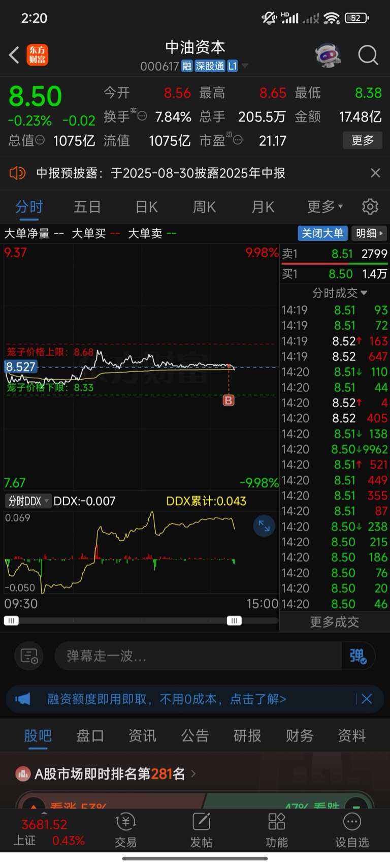Open the 资讯 tab
Screen dimensions: 390x868
(x=143, y=735)
